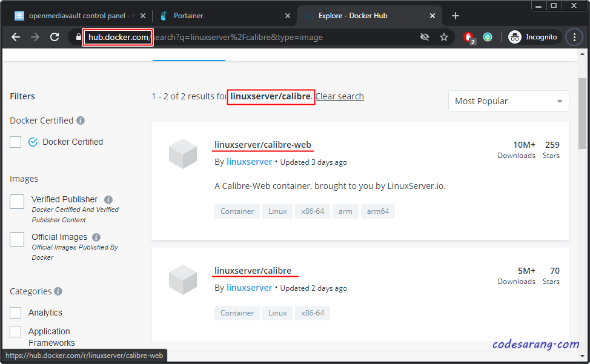Open the Chrome three-dot menu
Screen dimensions: 590x364
point(574,37)
